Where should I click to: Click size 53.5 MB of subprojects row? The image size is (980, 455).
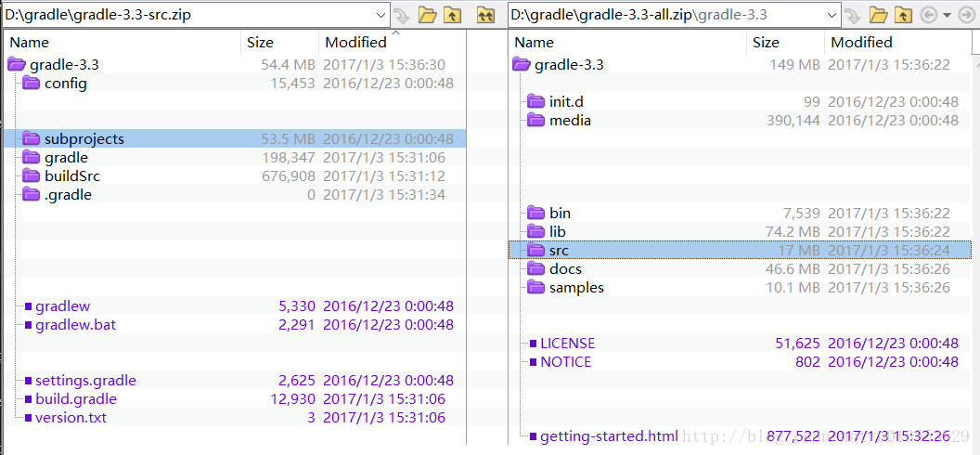click(288, 138)
